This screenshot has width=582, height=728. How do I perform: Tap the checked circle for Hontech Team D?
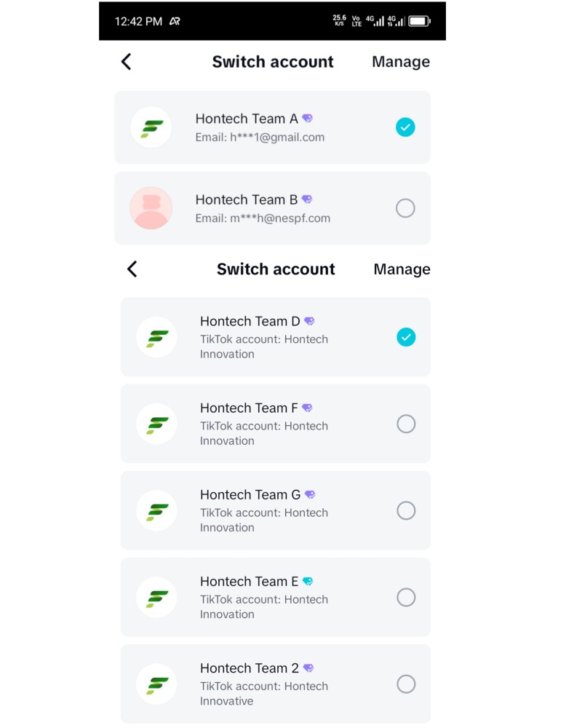pyautogui.click(x=406, y=338)
